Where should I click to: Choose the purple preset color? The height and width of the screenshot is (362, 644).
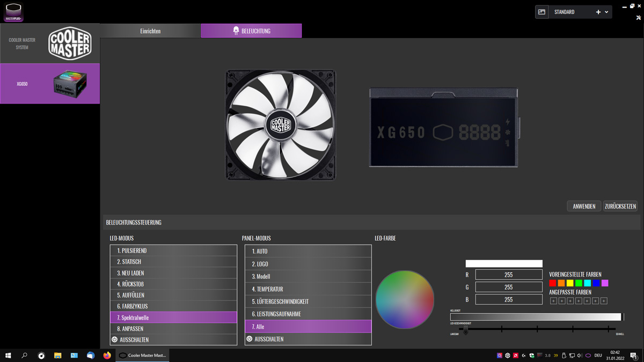click(x=605, y=283)
